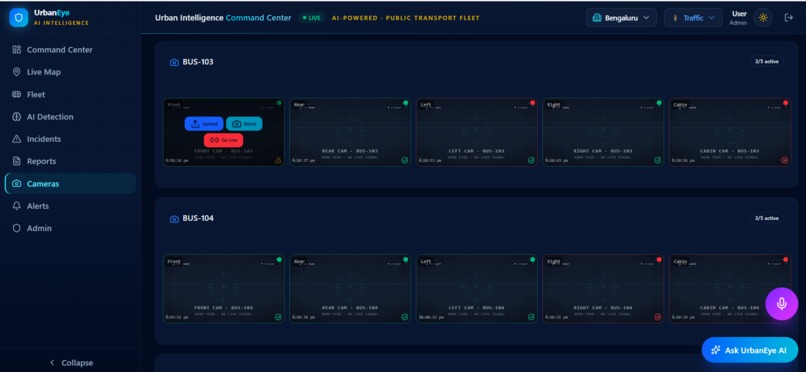
Task: Open the Command Center sidebar page
Action: pos(70,50)
